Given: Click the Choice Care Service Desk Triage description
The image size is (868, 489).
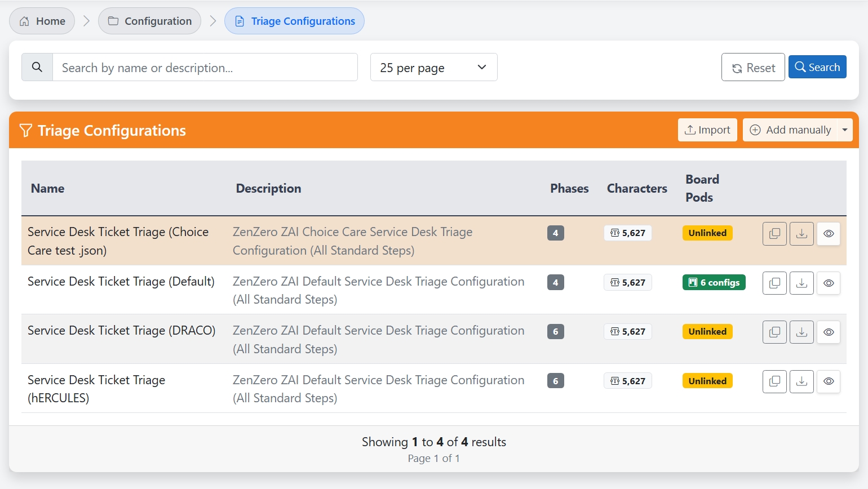Looking at the screenshot, I should click(x=353, y=241).
